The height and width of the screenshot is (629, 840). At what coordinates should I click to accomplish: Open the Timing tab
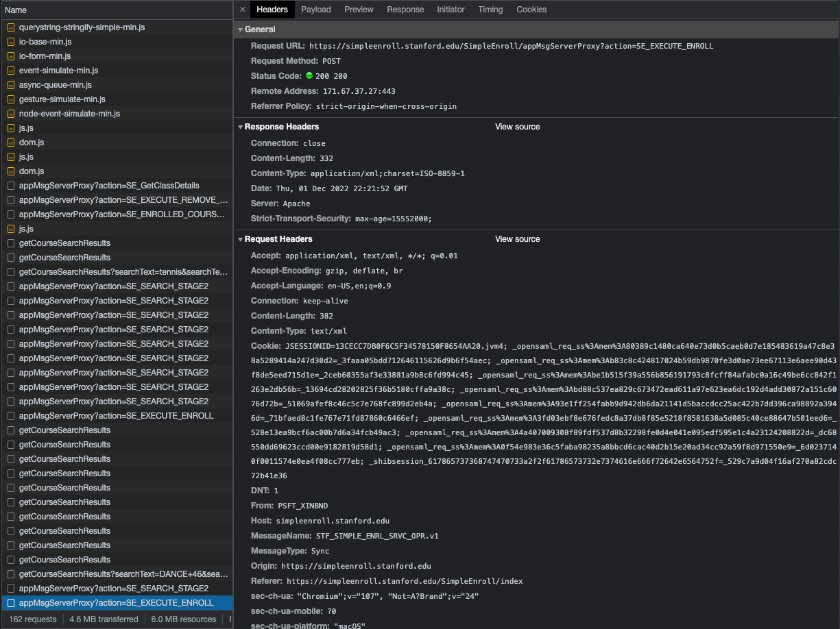coord(490,10)
